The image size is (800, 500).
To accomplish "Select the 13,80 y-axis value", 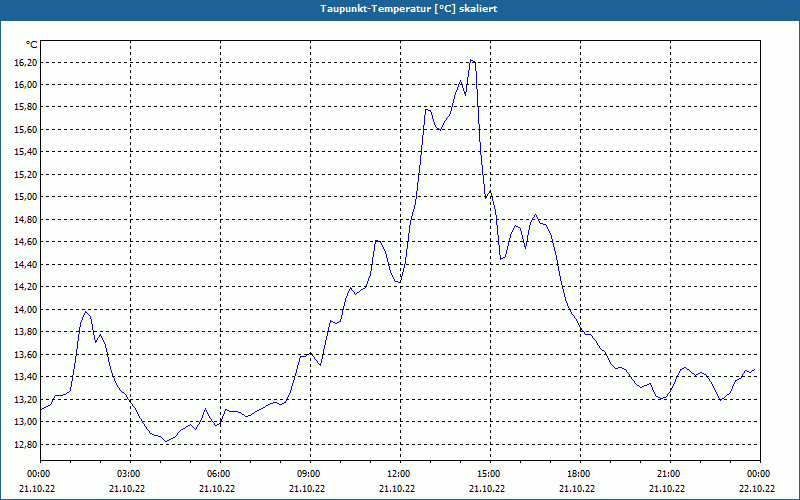I will 28,332.
